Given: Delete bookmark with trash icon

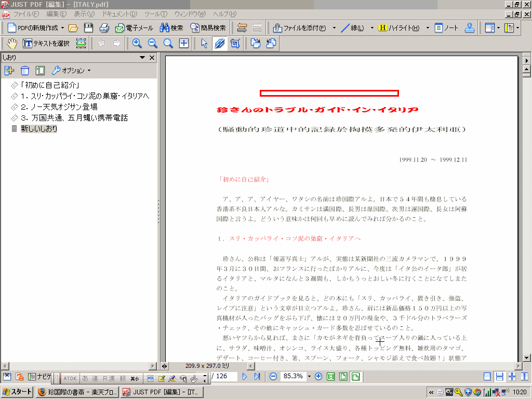Looking at the screenshot, I should point(25,71).
